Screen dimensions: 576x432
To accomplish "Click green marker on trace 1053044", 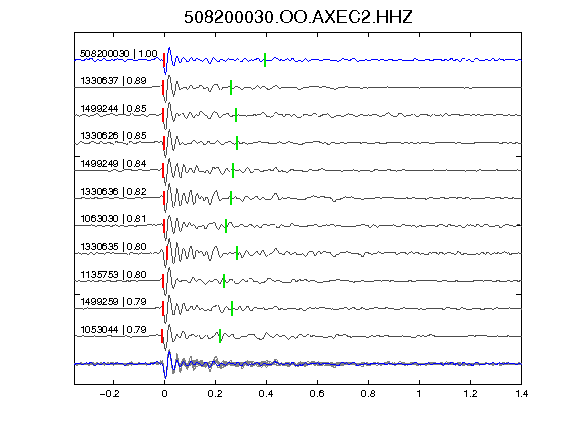I will [220, 336].
